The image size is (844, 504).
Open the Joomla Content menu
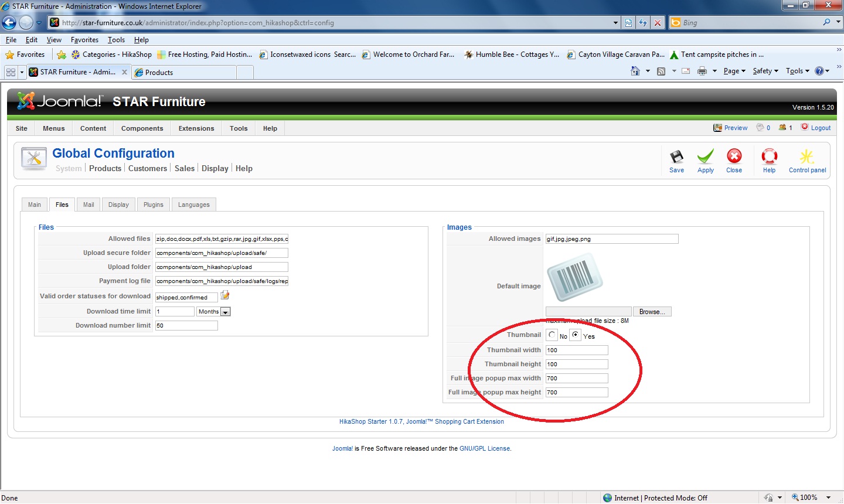(93, 128)
